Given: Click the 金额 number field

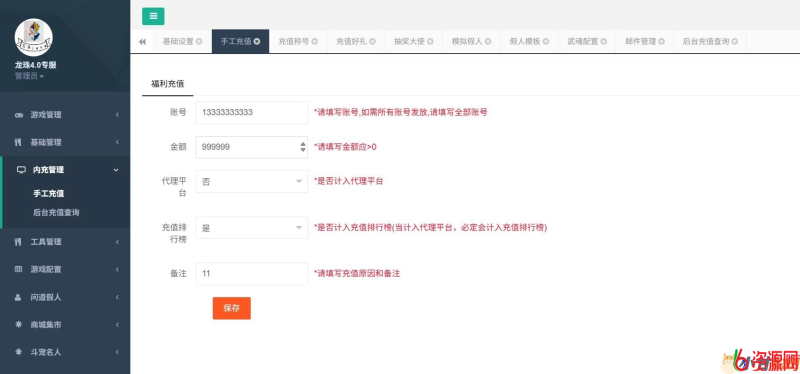Looking at the screenshot, I should (x=252, y=147).
